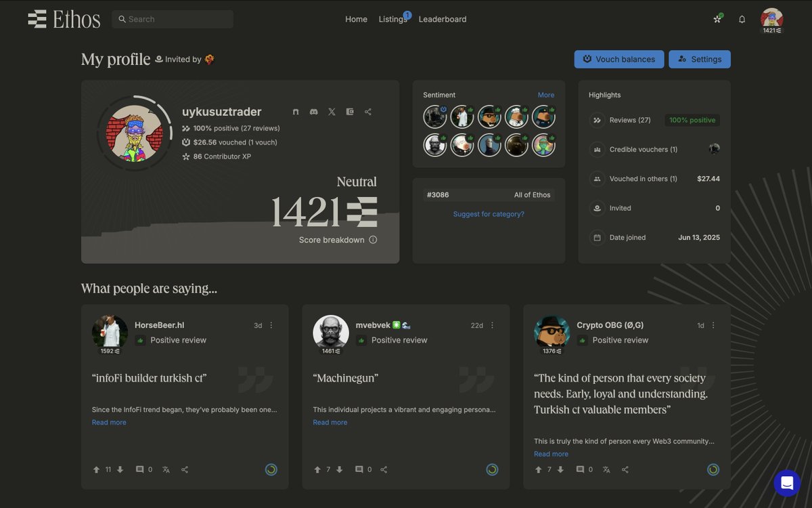
Task: Click the Vouch balances button
Action: coord(618,59)
